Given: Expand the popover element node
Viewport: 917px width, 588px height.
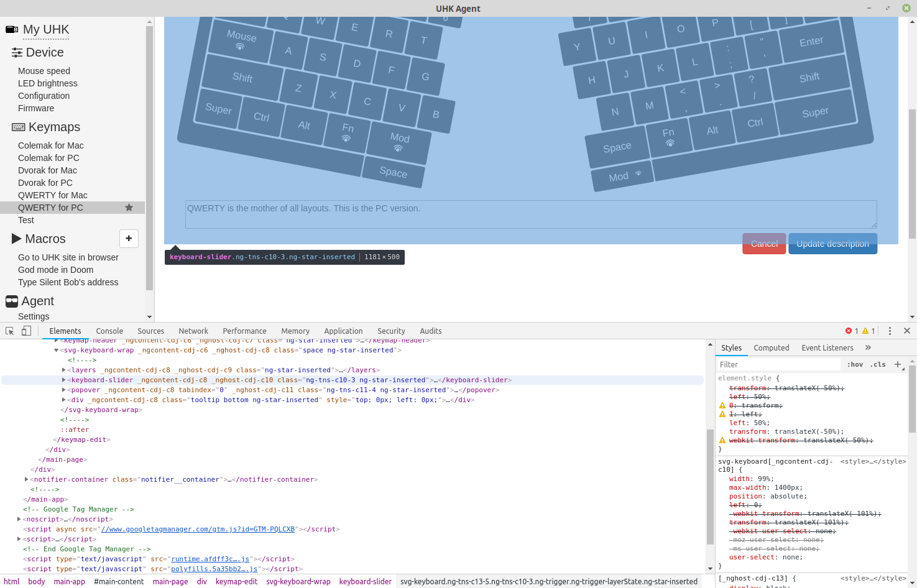Looking at the screenshot, I should pyautogui.click(x=63, y=390).
